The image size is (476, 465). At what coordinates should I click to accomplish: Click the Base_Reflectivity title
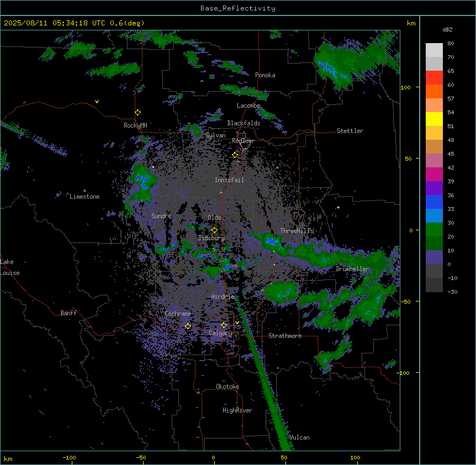(238, 8)
